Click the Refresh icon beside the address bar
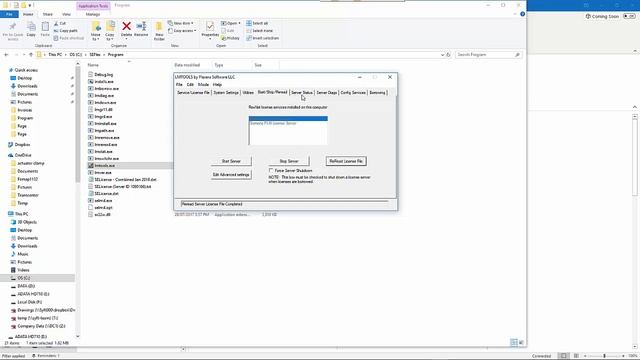Image resolution: width=640 pixels, height=360 pixels. [448, 54]
